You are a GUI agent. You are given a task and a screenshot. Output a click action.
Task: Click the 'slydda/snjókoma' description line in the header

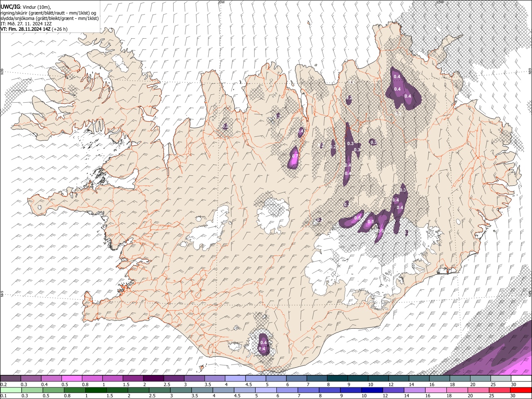[x=49, y=18]
